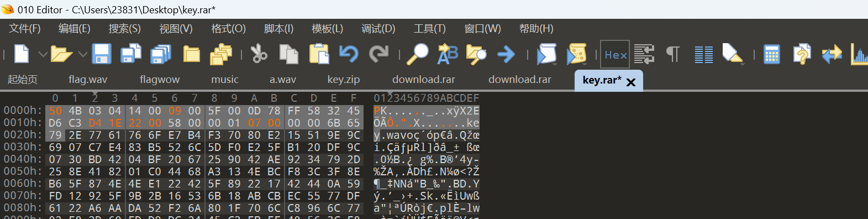Click the 0010h address row label
The width and height of the screenshot is (868, 219).
tap(22, 122)
